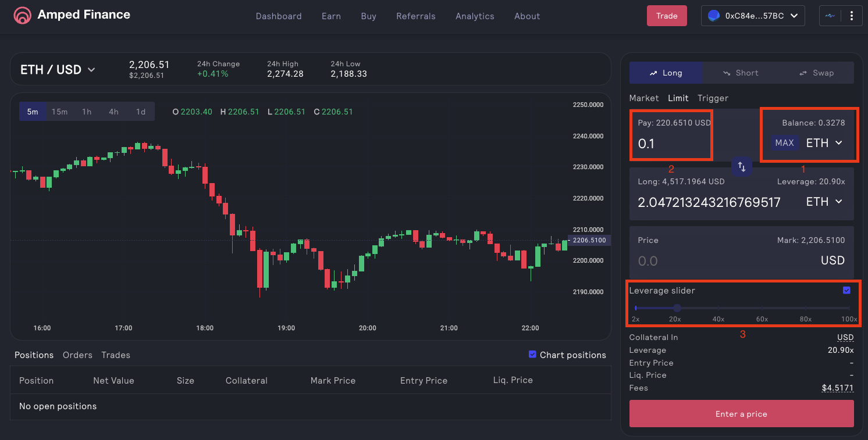The height and width of the screenshot is (440, 868).
Task: Click the wallet avatar icon
Action: pos(714,16)
